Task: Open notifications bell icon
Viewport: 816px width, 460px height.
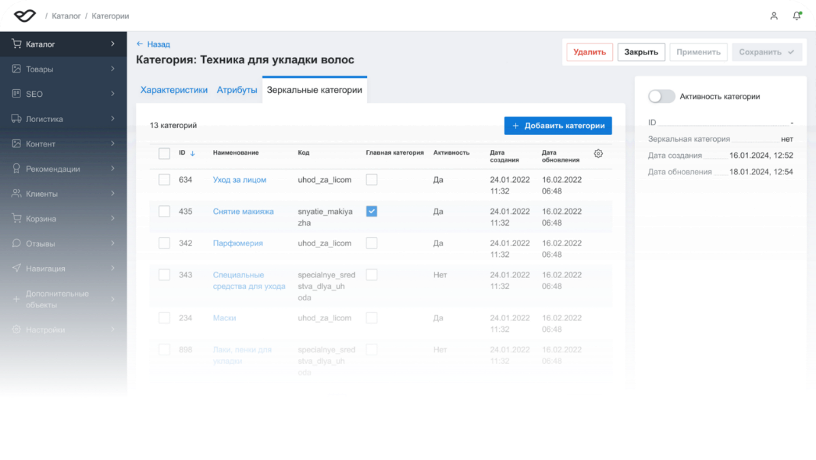Action: coord(797,16)
